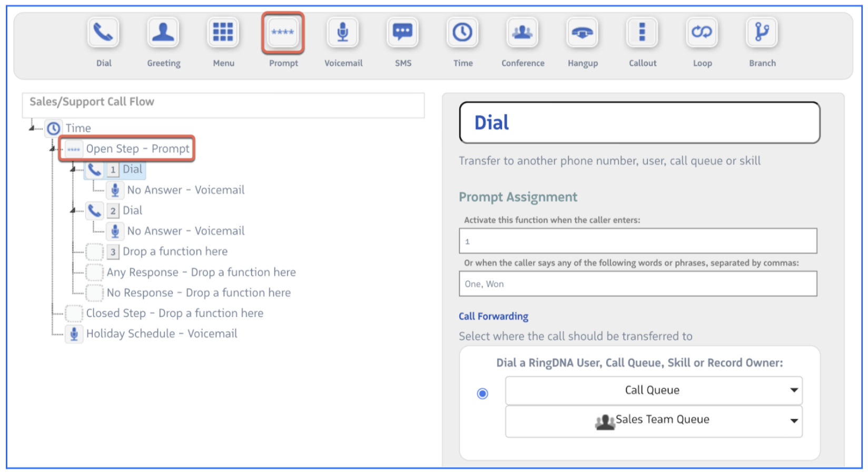Select the SMS speech bubble icon
The width and height of the screenshot is (868, 473).
click(x=403, y=33)
